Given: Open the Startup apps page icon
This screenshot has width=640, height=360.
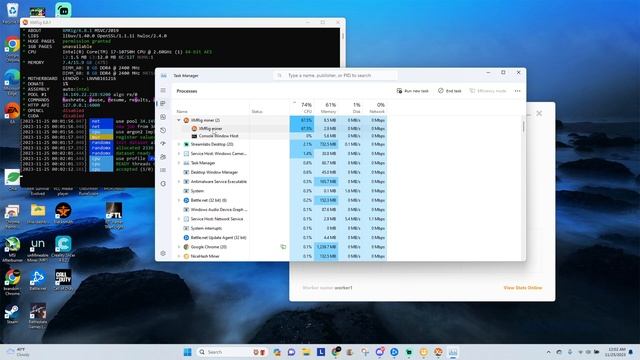Looking at the screenshot, I should point(163,144).
